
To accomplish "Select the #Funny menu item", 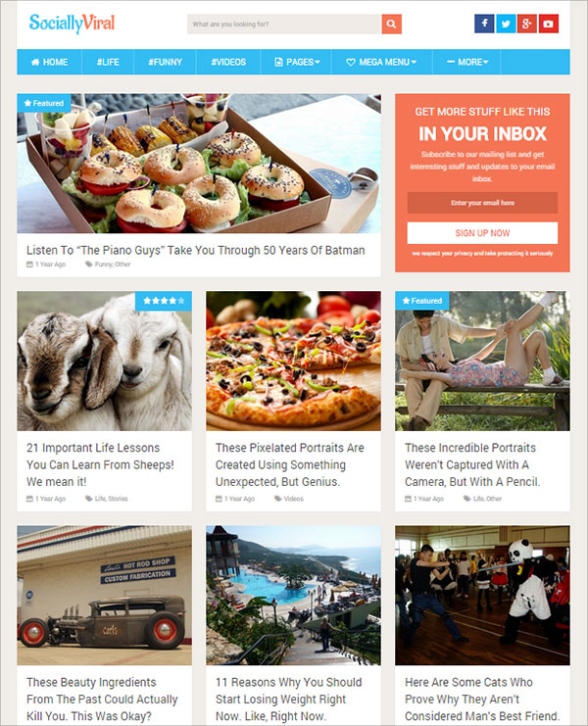I will tap(165, 62).
